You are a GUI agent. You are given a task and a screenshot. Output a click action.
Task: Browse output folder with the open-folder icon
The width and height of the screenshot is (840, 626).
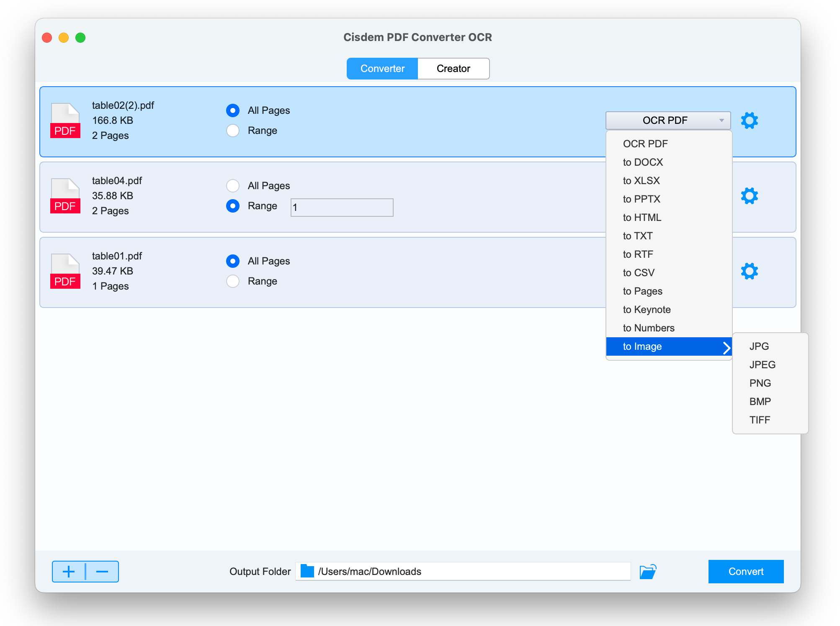[x=648, y=571]
